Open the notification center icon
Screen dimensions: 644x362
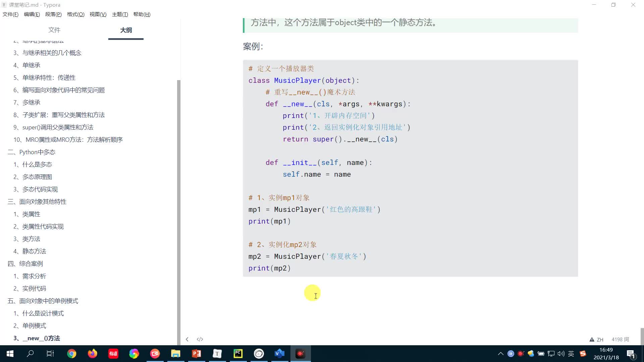(631, 354)
